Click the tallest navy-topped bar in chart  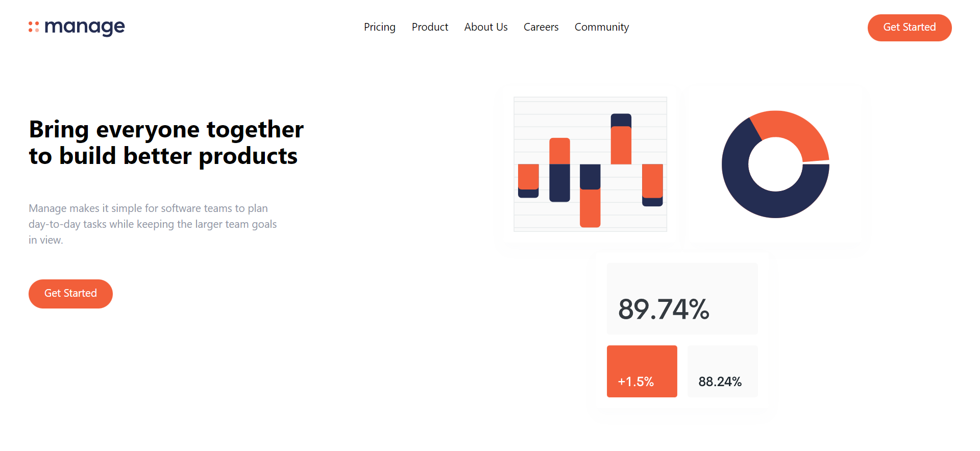621,139
